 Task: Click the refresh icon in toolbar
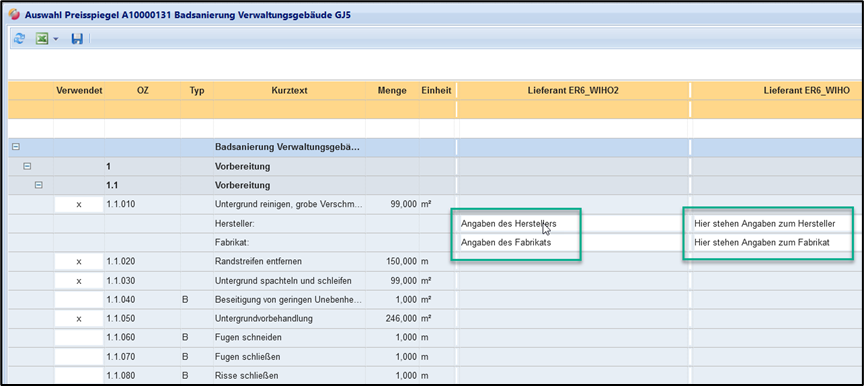(x=19, y=39)
